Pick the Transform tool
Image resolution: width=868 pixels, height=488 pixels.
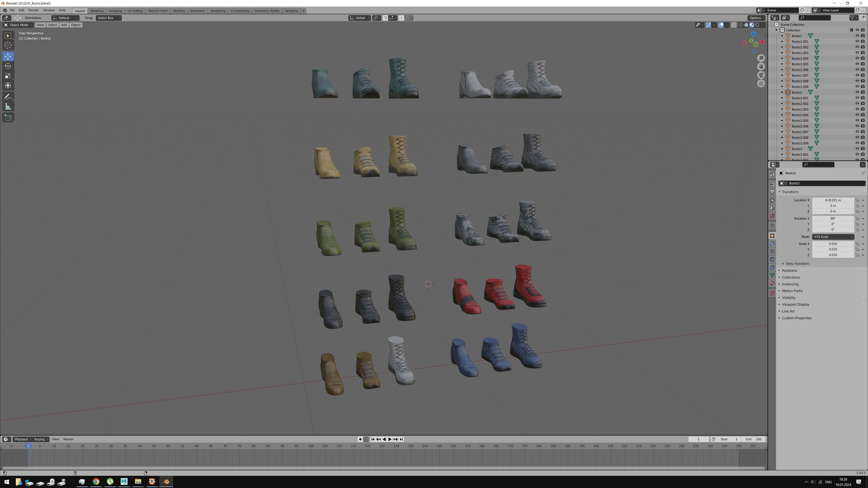coord(8,86)
